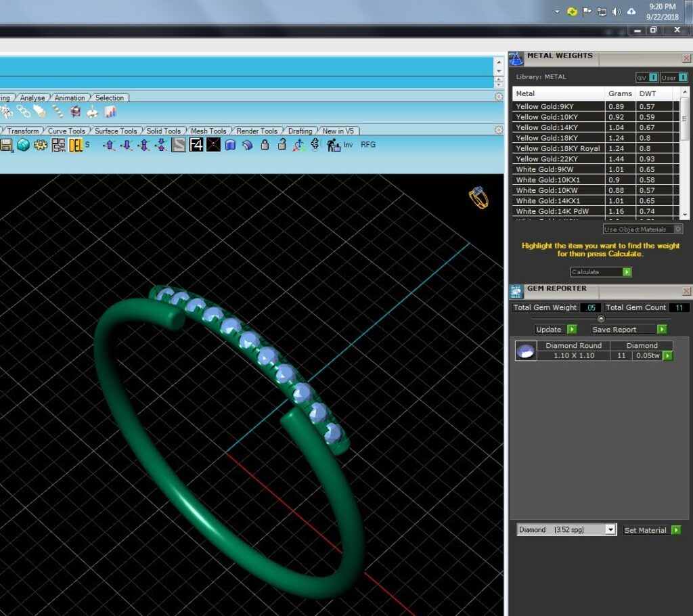Switch to the Analyse tab
Viewport: 693px width, 616px height.
[32, 97]
